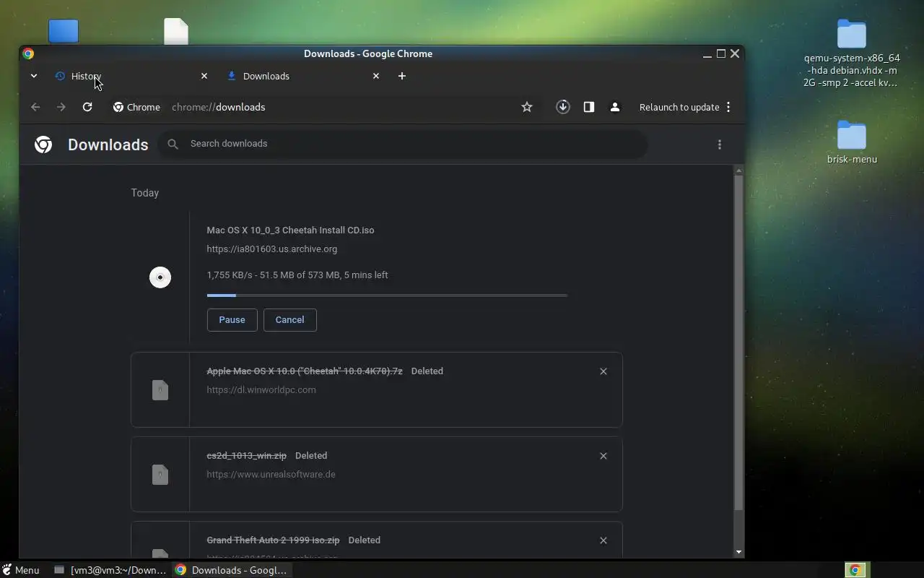Viewport: 924px width, 578px height.
Task: Toggle the side panel icon
Action: pos(589,107)
